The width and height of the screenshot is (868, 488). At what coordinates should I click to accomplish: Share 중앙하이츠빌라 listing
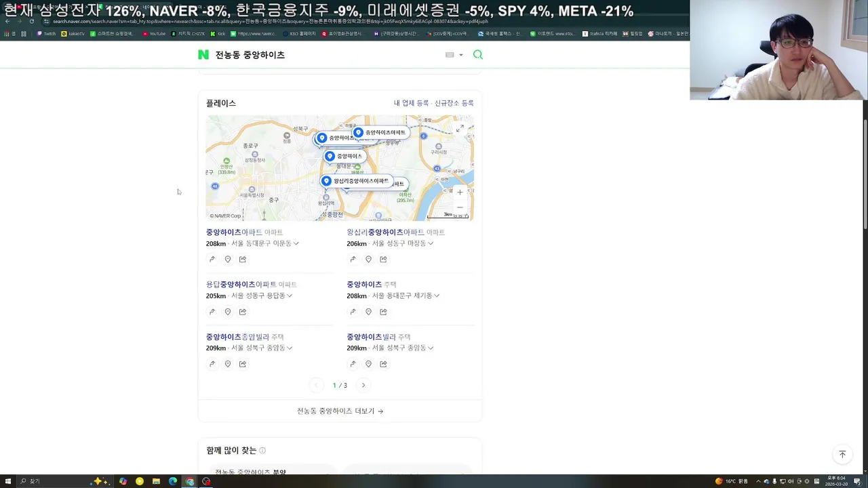(383, 364)
